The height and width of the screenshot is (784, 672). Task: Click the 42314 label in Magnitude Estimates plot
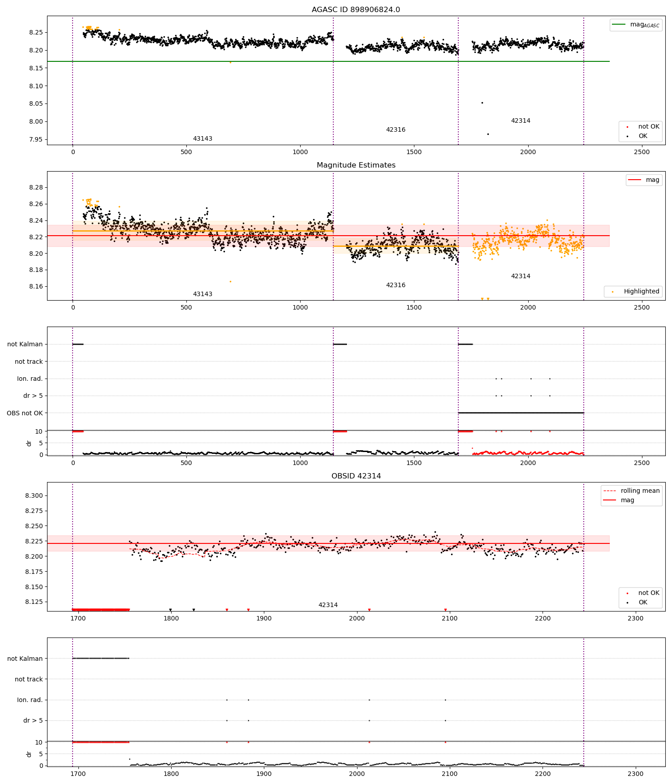(x=521, y=276)
